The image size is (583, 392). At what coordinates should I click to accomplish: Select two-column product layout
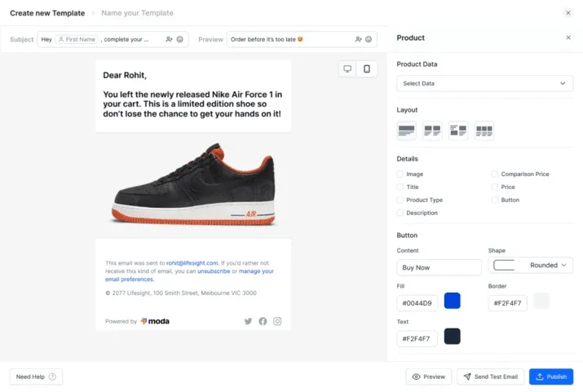432,130
